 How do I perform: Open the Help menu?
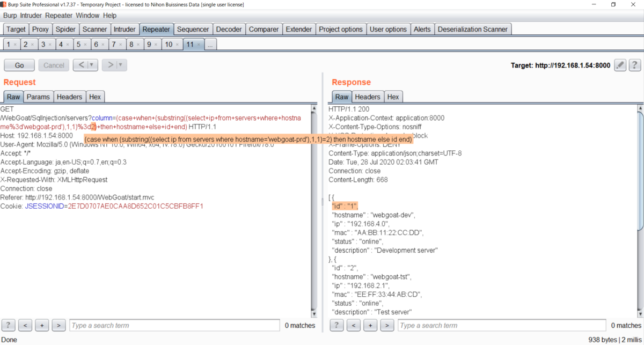pos(109,16)
